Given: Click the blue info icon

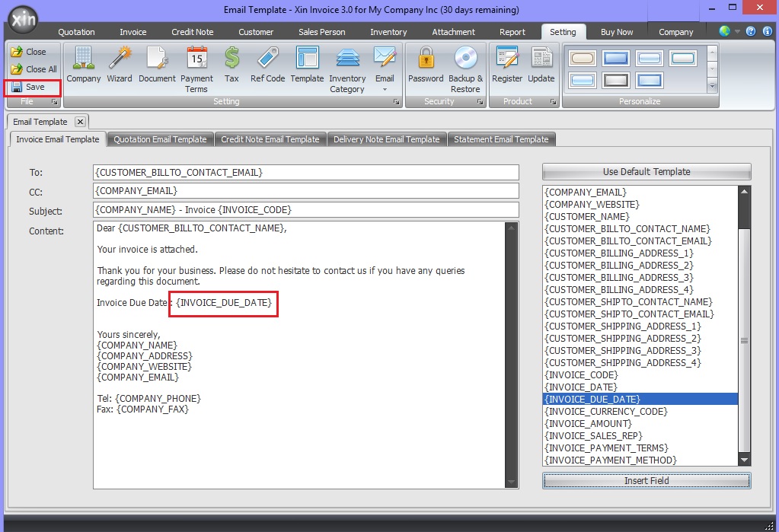Looking at the screenshot, I should tap(767, 31).
